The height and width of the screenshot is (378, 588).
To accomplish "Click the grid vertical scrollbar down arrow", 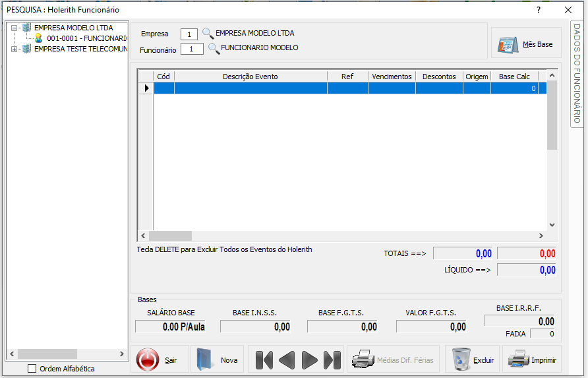I will 552,225.
